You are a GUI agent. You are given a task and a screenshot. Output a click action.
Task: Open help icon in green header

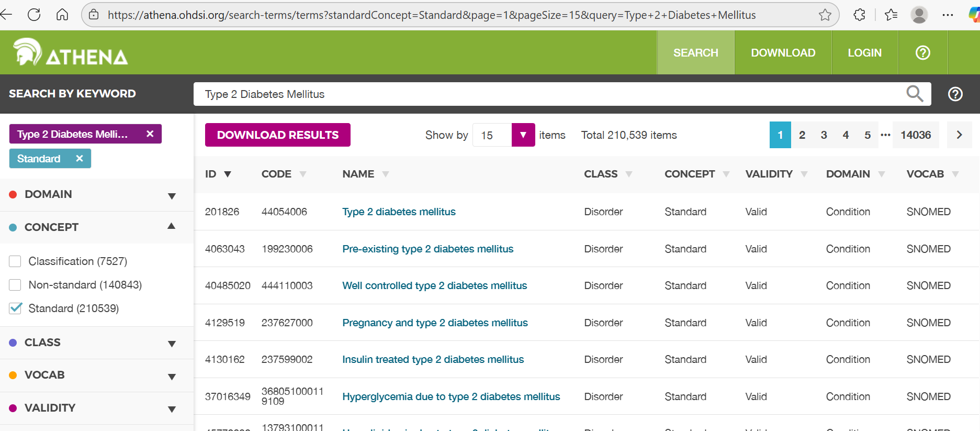pos(923,52)
